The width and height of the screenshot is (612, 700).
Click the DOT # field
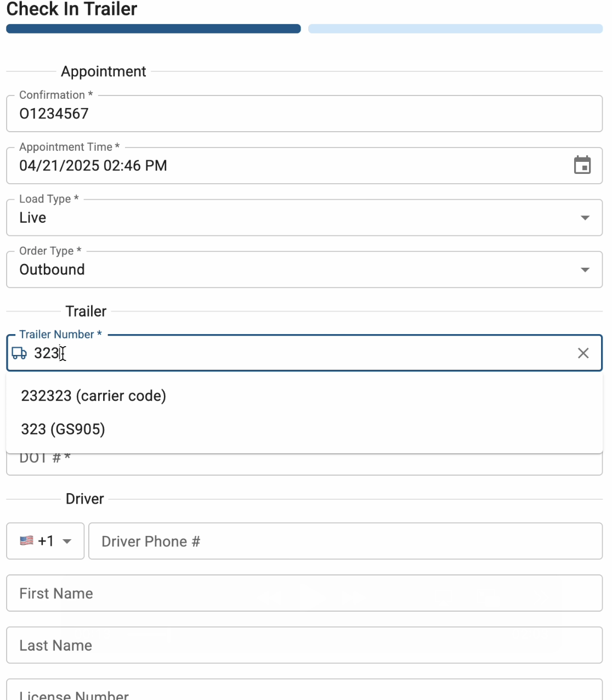pyautogui.click(x=304, y=464)
